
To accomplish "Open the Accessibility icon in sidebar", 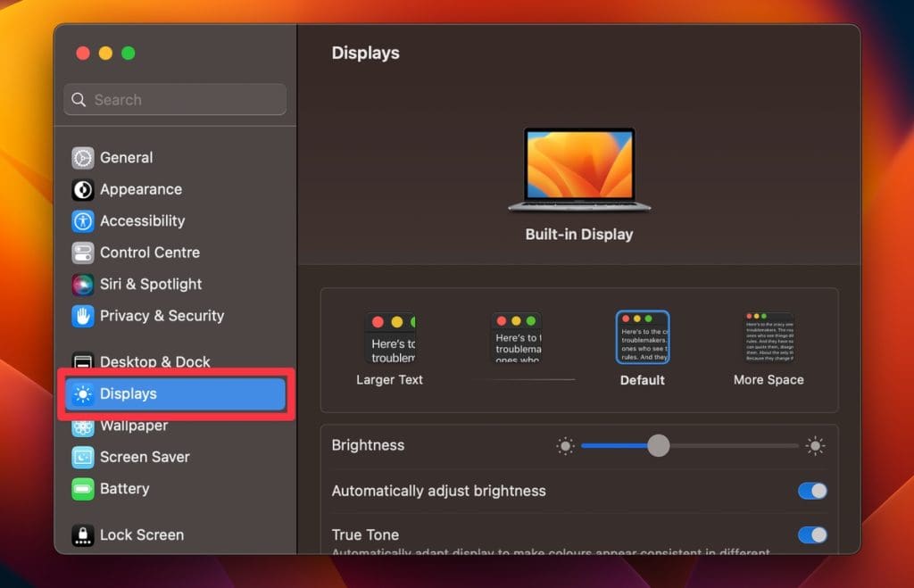I will pyautogui.click(x=83, y=221).
